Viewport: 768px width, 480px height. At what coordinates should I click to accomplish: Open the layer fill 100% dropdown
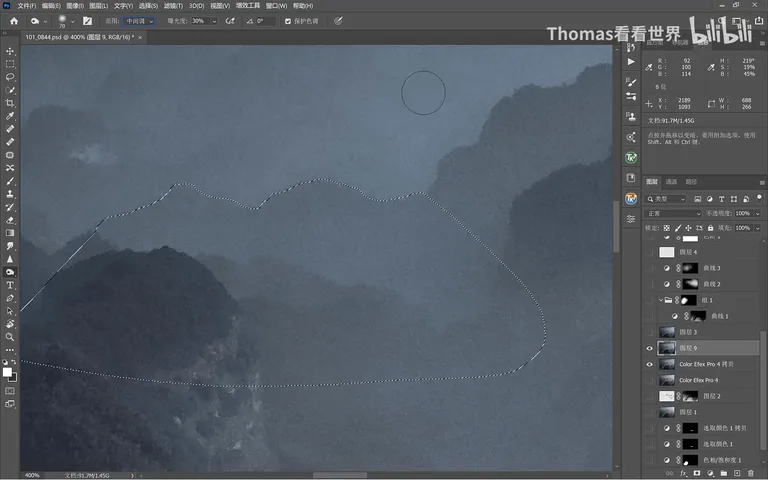point(757,228)
